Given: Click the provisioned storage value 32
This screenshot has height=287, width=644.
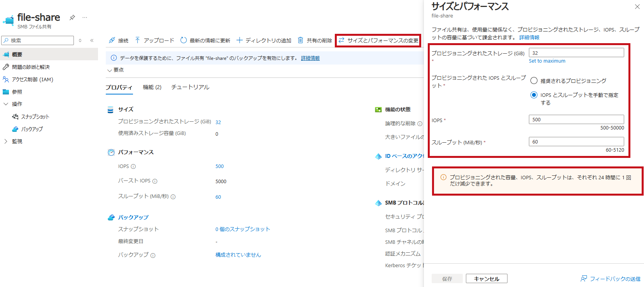Looking at the screenshot, I should [218, 122].
